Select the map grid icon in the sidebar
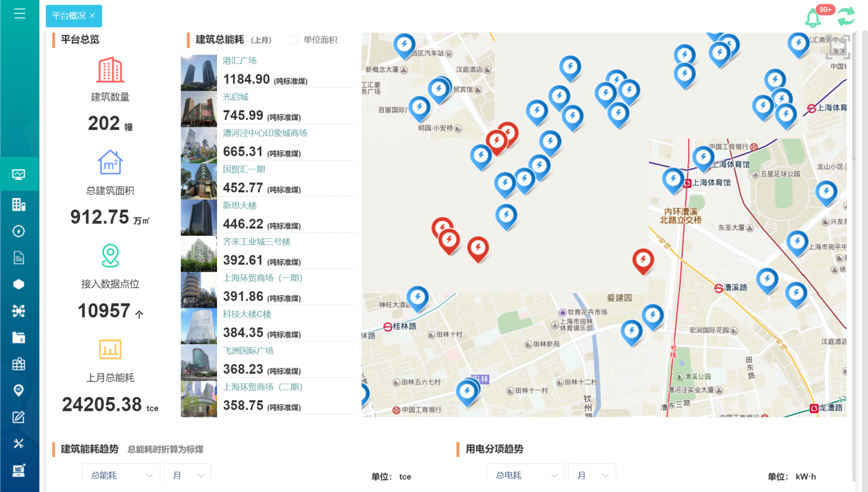This screenshot has height=492, width=868. click(x=19, y=364)
